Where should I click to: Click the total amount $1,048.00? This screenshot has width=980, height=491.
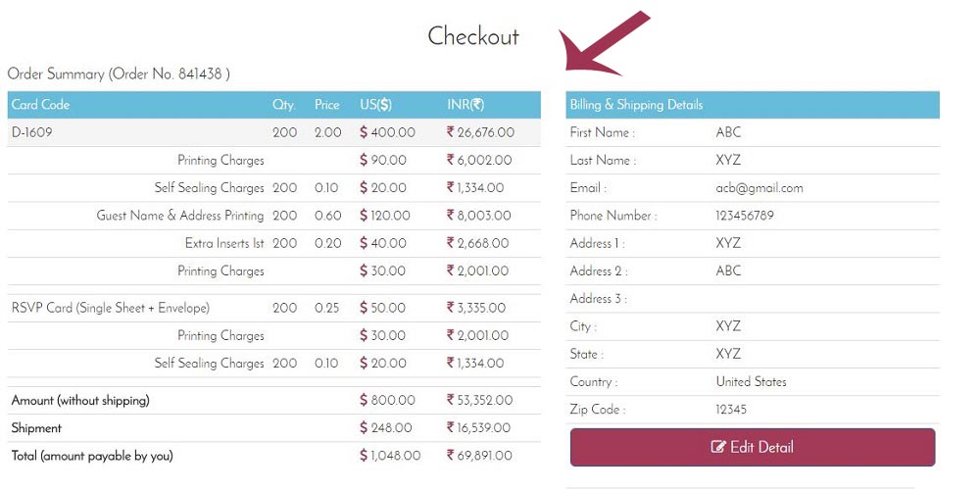point(390,456)
